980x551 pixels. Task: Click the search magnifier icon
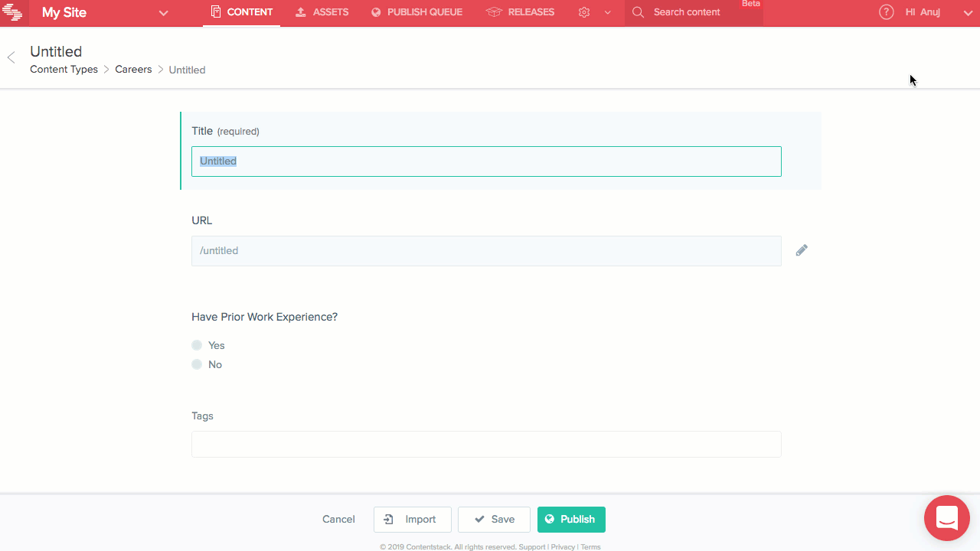tap(638, 12)
